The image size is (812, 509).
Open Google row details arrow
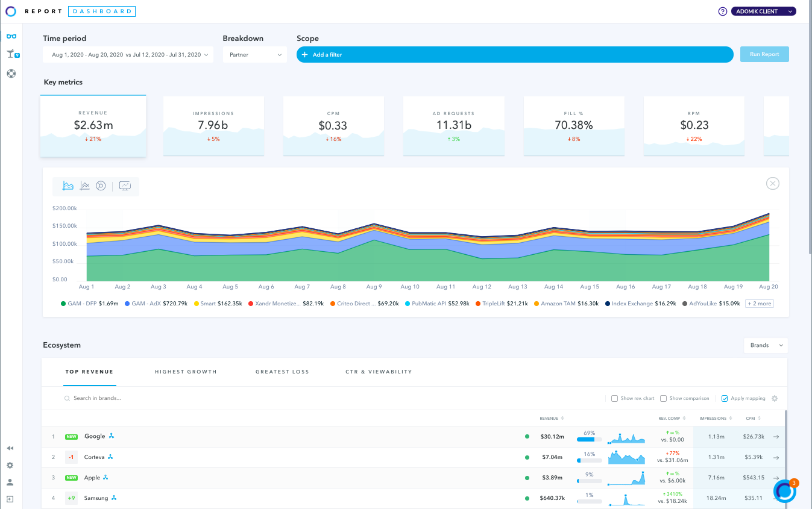pyautogui.click(x=776, y=437)
